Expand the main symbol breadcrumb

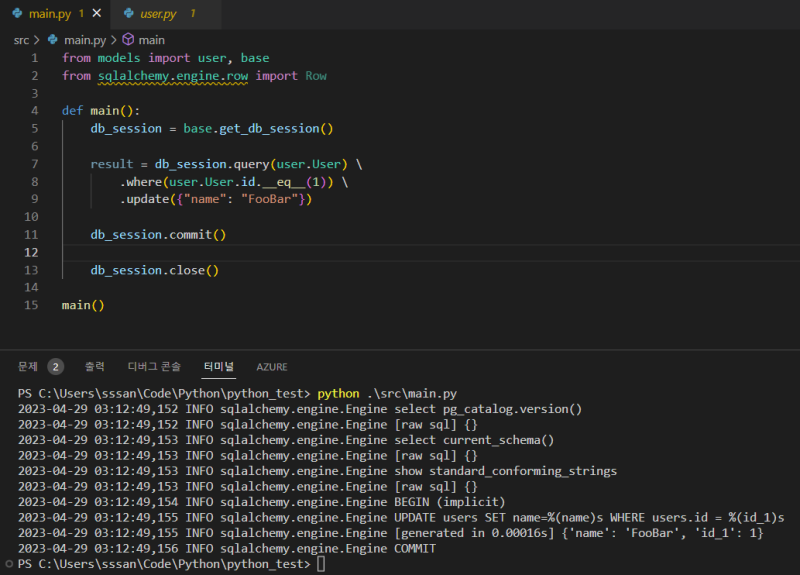(152, 40)
